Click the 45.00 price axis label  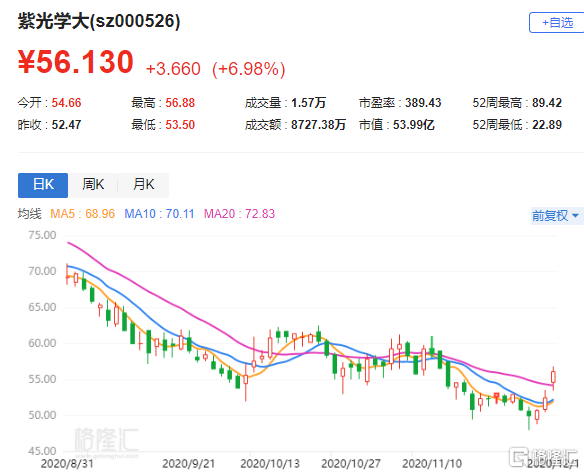point(42,451)
